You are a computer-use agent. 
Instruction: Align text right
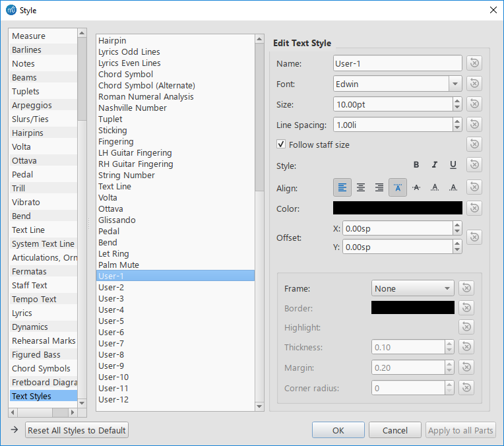tap(379, 187)
